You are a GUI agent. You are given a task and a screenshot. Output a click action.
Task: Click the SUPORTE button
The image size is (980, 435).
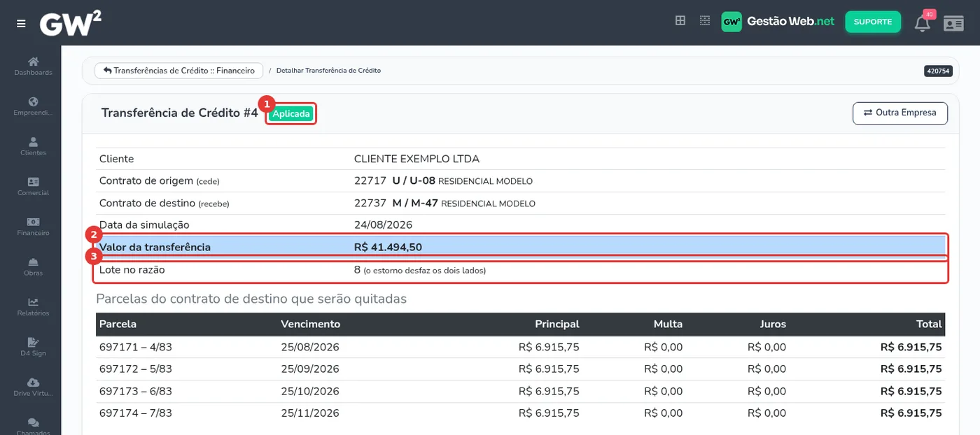(x=873, y=22)
